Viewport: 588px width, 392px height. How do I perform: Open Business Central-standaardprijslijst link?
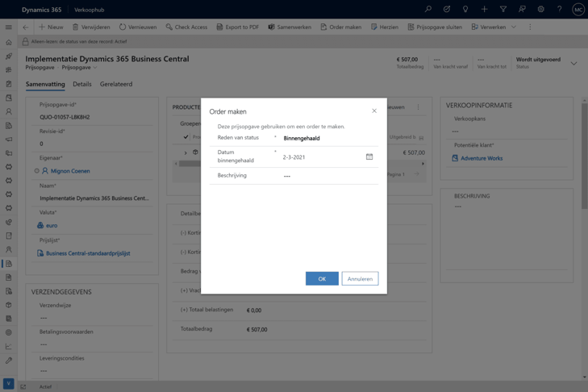click(88, 253)
